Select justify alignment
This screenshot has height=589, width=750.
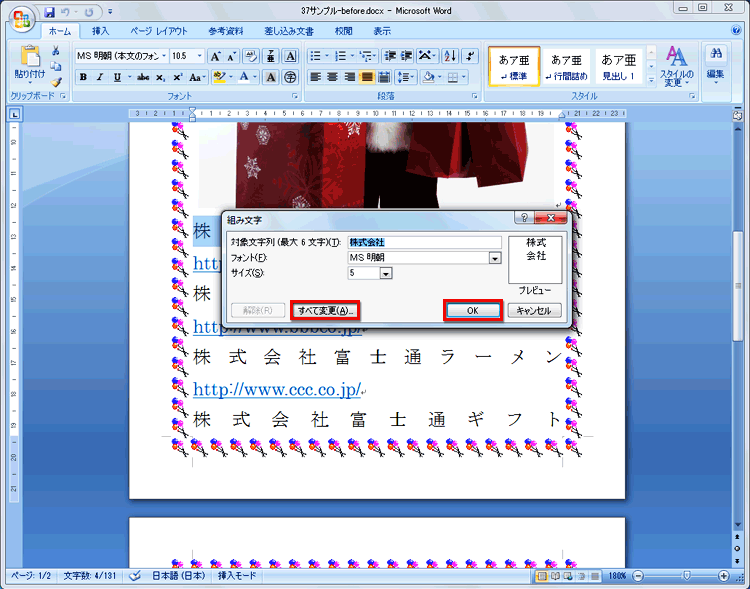click(x=367, y=77)
